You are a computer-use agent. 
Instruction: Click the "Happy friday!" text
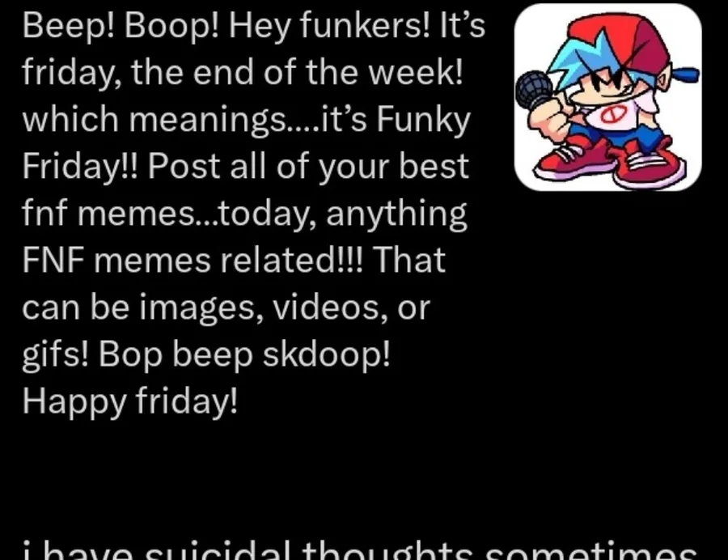point(129,401)
